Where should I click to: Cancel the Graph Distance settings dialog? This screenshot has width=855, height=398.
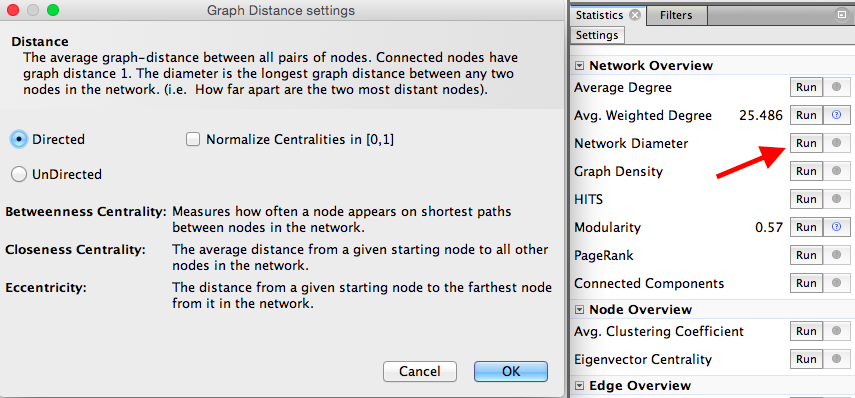pos(420,371)
